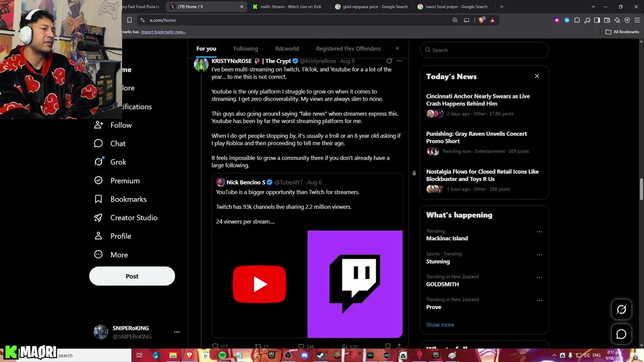644x362 pixels.
Task: Open Discord from the taskbar
Action: pos(304,355)
